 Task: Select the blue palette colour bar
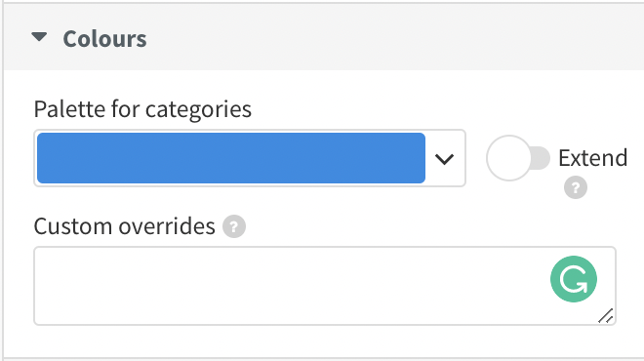[x=231, y=158]
